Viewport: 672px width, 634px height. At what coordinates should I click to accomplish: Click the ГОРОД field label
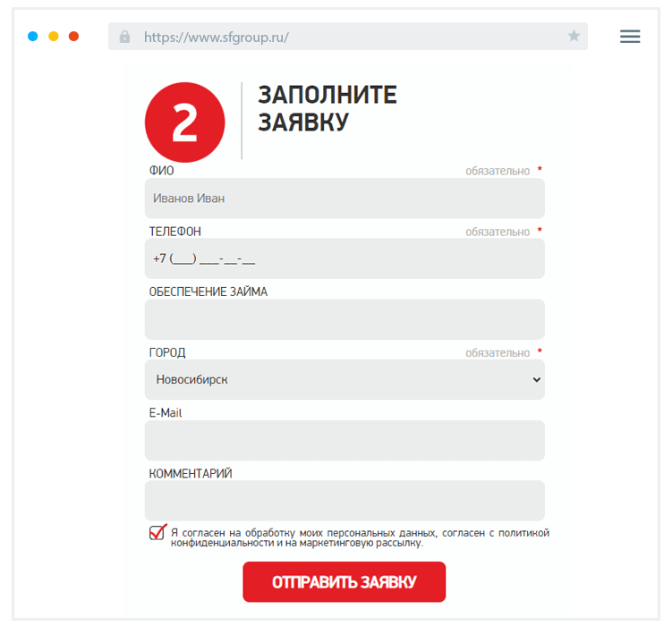pyautogui.click(x=167, y=352)
